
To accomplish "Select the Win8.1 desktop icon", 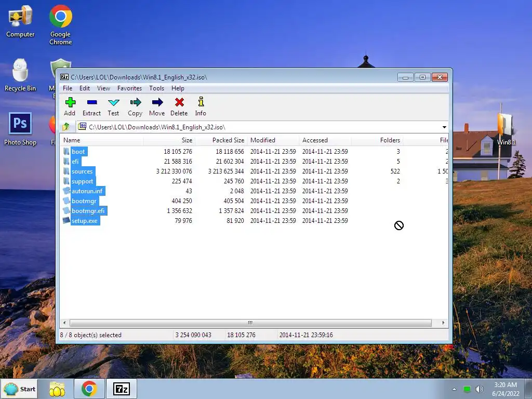I will (506, 129).
